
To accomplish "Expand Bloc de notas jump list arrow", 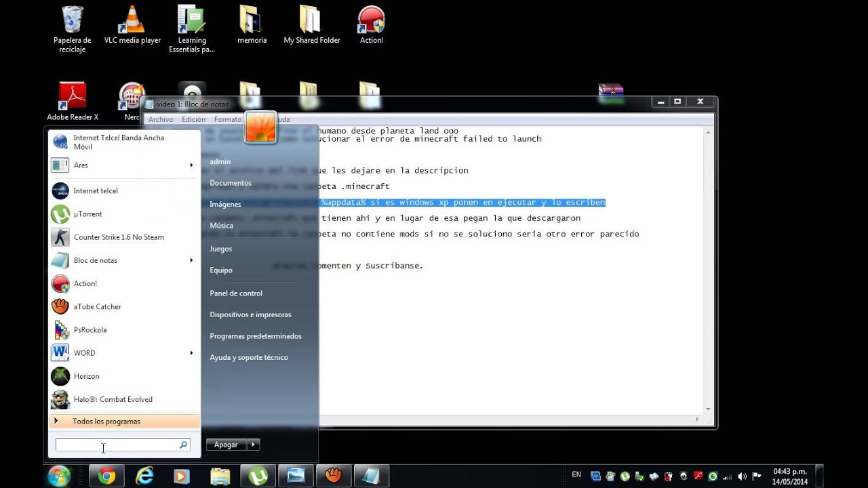I will 191,260.
